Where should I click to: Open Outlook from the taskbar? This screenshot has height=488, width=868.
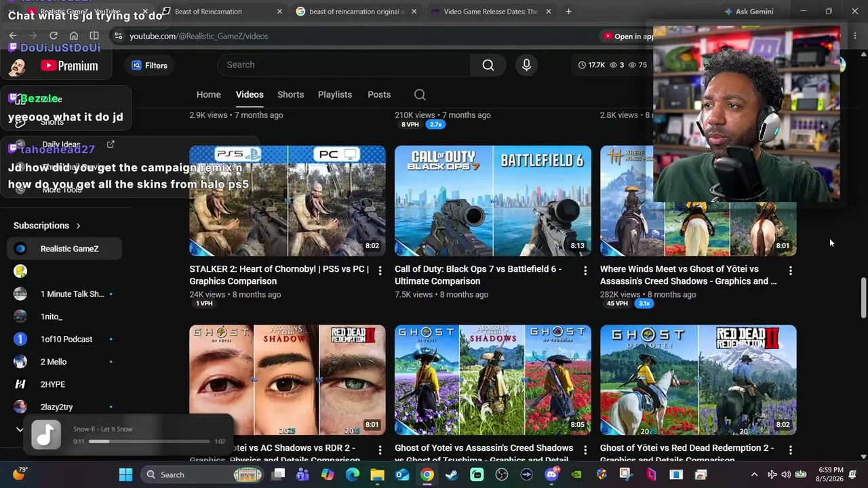tap(402, 474)
